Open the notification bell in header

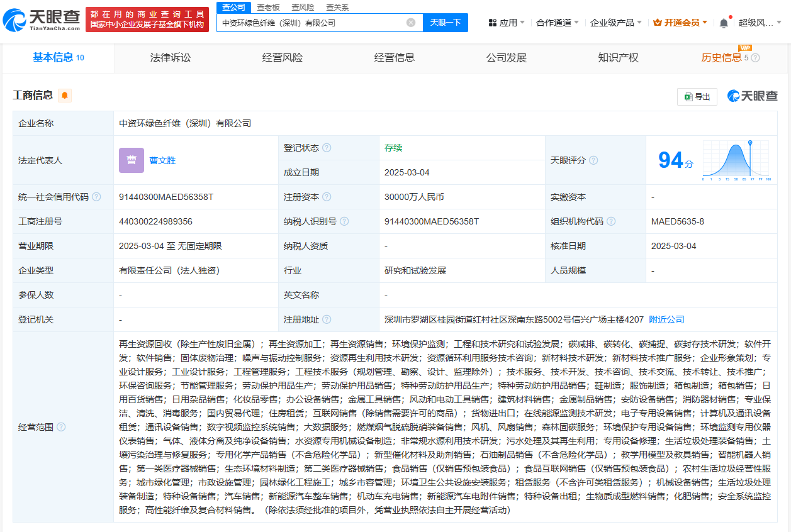[724, 23]
